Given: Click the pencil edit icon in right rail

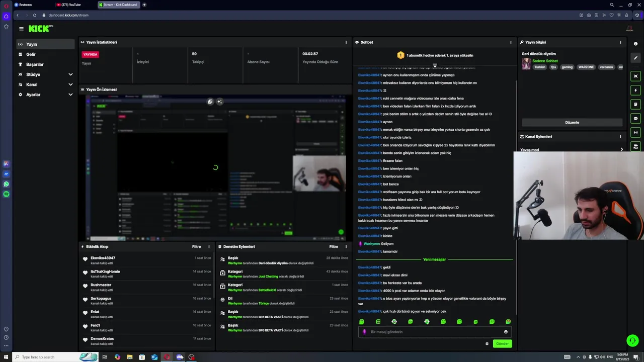Looking at the screenshot, I should click(635, 58).
